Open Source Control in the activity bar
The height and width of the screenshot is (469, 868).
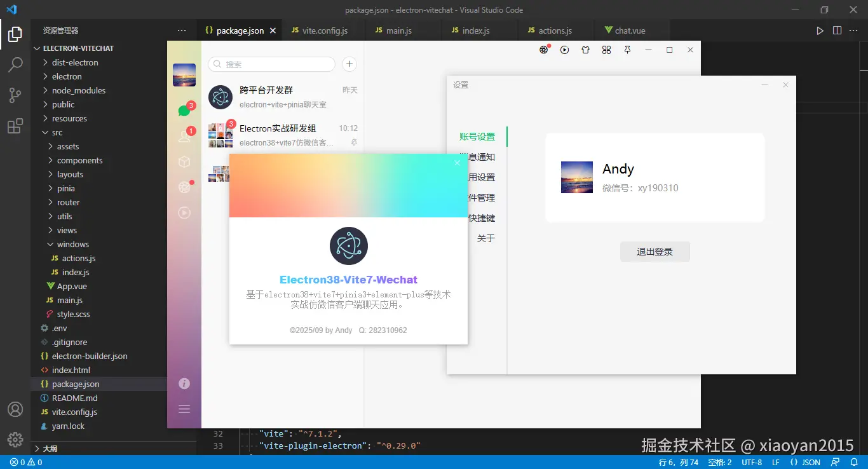(x=15, y=95)
